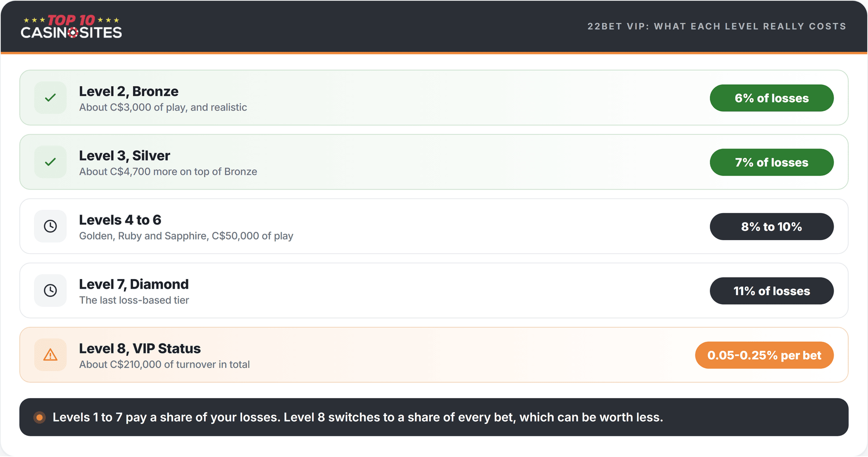Select the 11% of losses badge
868x457 pixels.
[x=772, y=291]
